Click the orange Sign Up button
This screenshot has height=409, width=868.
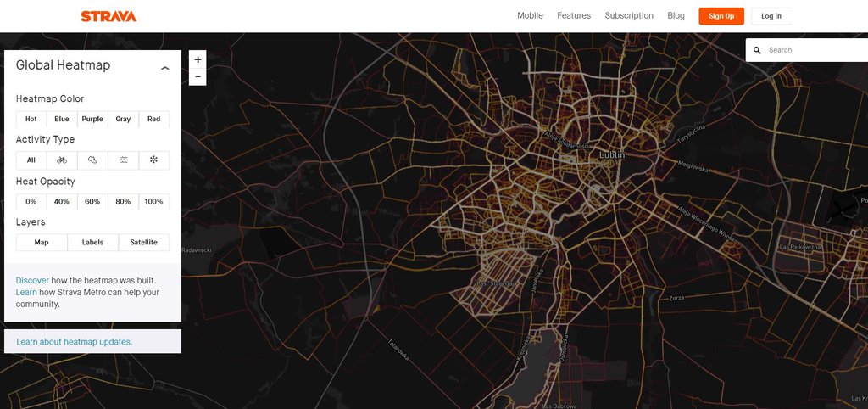721,16
